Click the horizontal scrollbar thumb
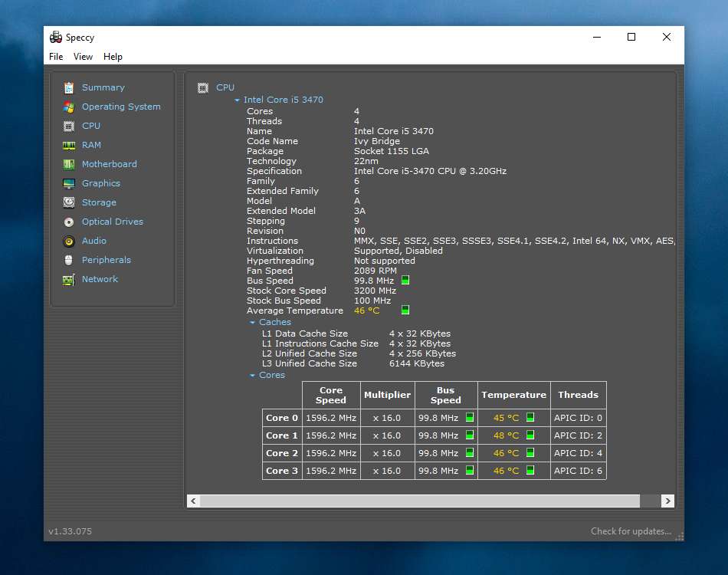 420,501
